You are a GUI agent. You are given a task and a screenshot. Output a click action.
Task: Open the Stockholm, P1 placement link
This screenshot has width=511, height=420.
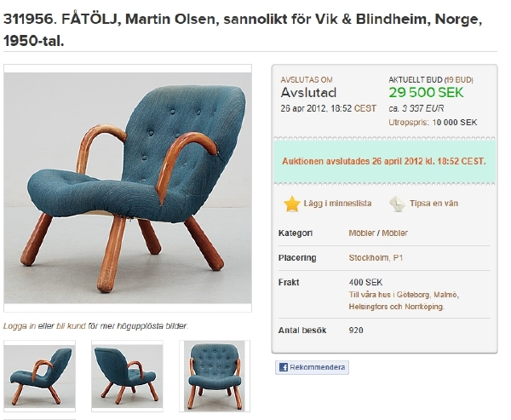point(376,258)
